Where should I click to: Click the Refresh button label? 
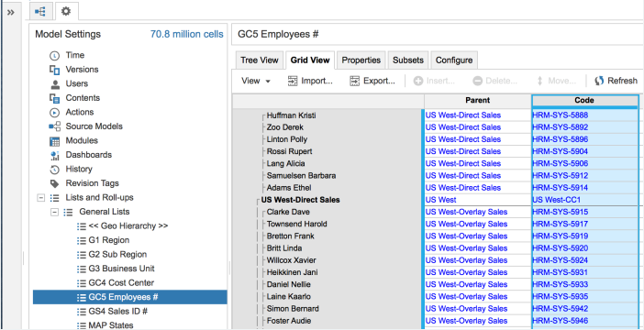coord(623,81)
